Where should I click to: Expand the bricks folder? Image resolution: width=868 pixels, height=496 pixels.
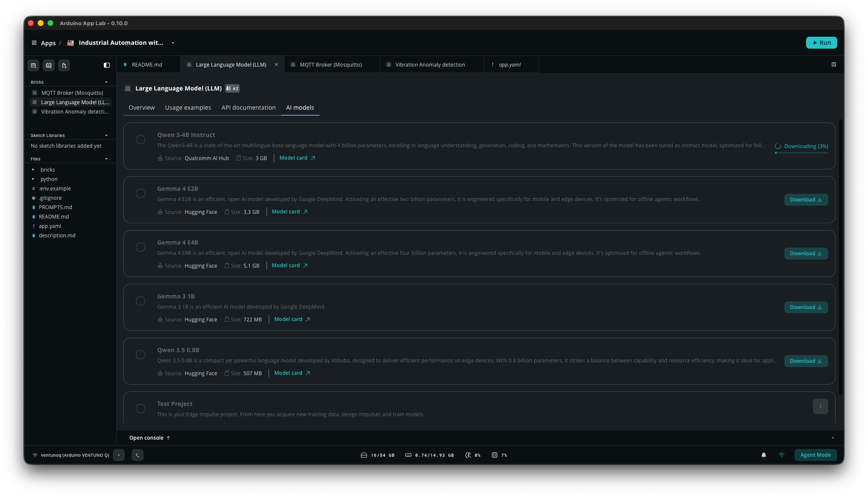[x=33, y=170]
